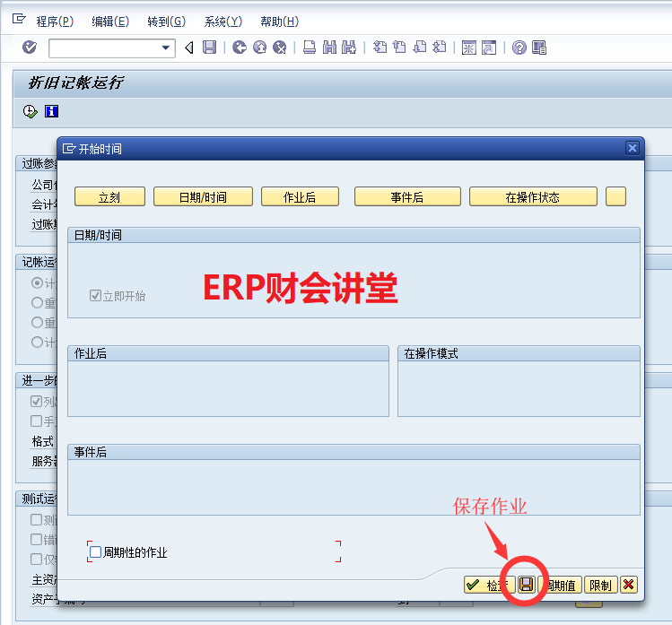This screenshot has width=672, height=625.
Task: Click the 日期/时间 button
Action: coord(203,197)
